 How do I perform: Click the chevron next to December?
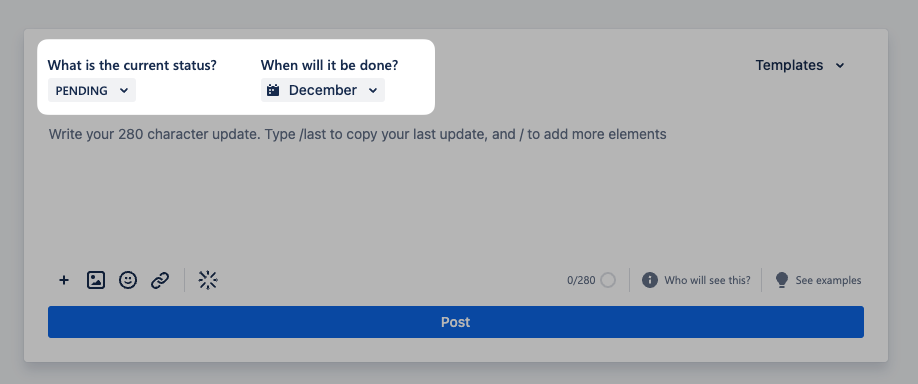pos(373,91)
